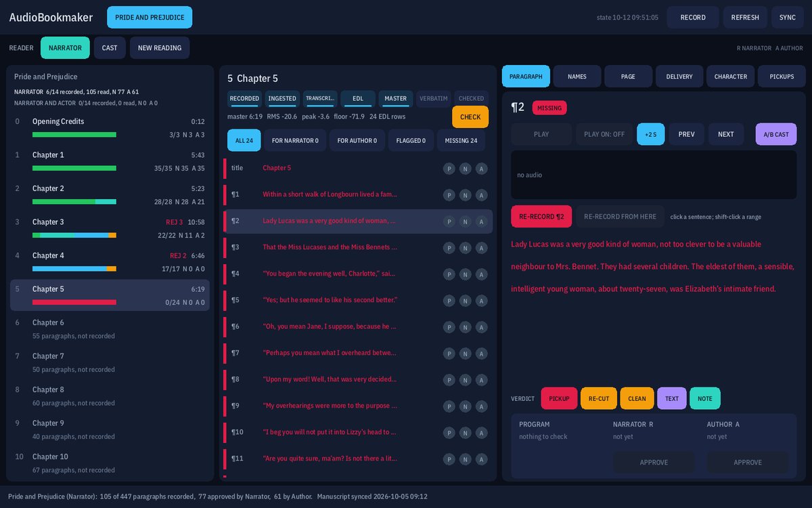Show the For Narrator 0 filter
The image size is (812, 508).
(x=295, y=140)
